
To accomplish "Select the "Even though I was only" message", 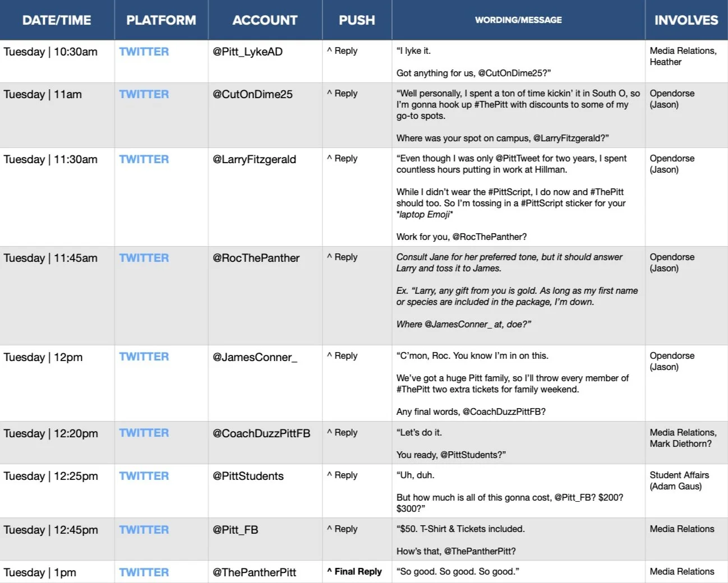I will pos(518,197).
